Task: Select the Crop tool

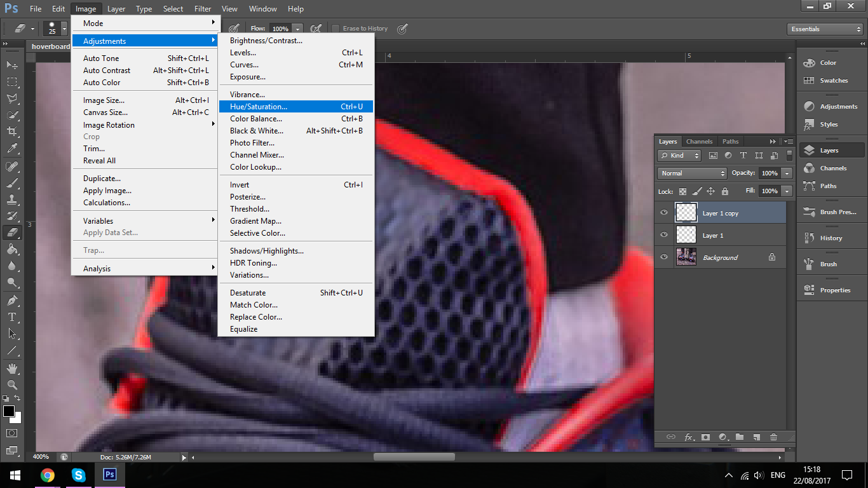Action: (x=12, y=132)
